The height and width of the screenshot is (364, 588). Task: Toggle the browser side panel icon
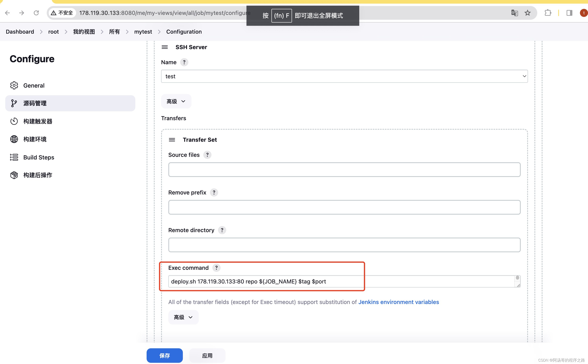click(x=569, y=13)
